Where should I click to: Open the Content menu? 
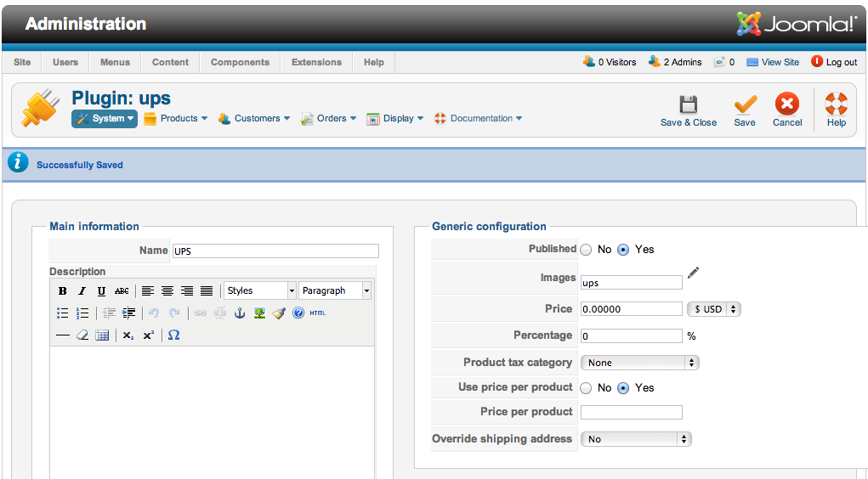pos(171,63)
